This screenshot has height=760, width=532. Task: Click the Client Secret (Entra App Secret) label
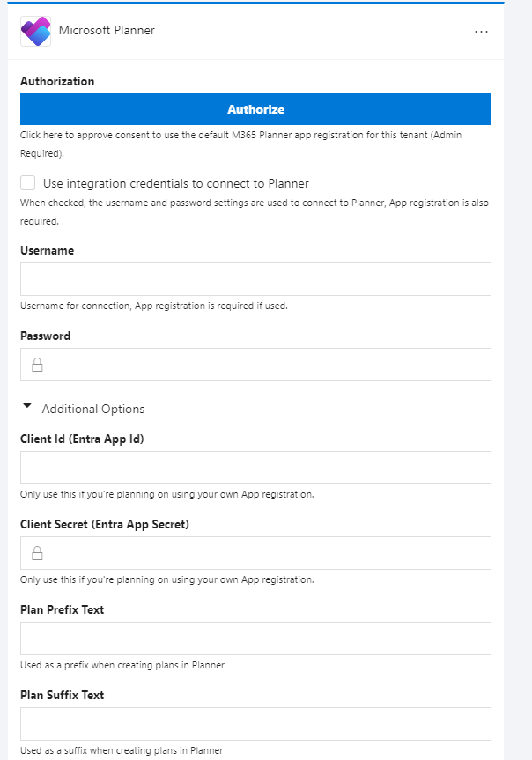click(105, 525)
